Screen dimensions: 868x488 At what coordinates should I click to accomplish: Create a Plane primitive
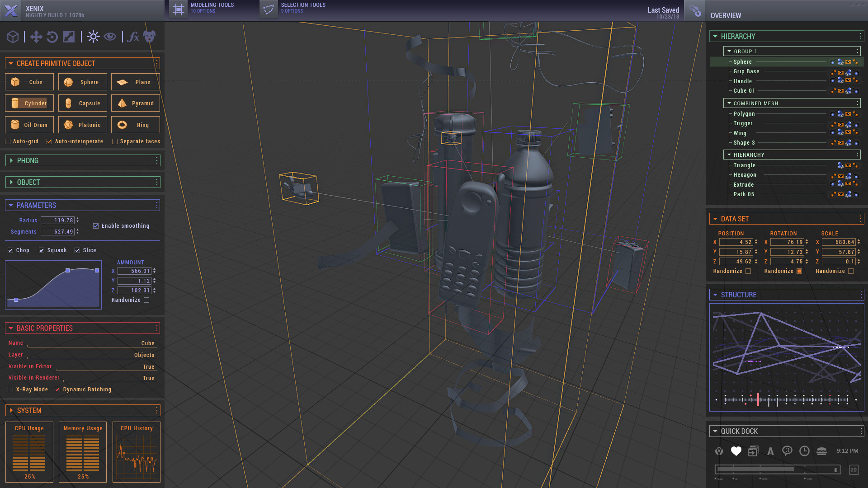(136, 82)
